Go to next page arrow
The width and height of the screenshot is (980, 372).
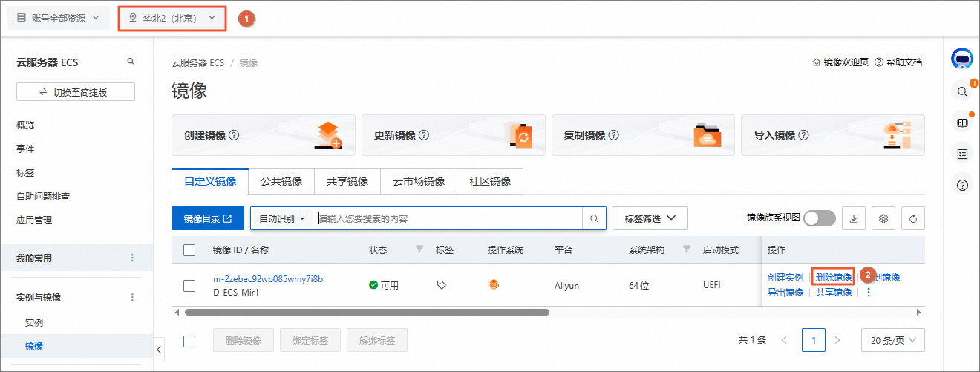837,340
